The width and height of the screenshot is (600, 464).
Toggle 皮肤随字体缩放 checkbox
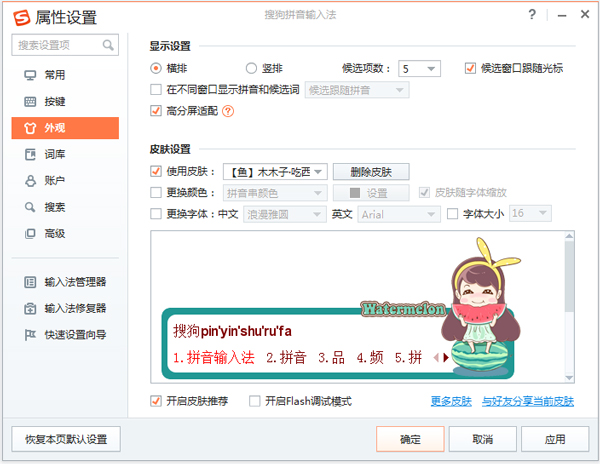424,192
